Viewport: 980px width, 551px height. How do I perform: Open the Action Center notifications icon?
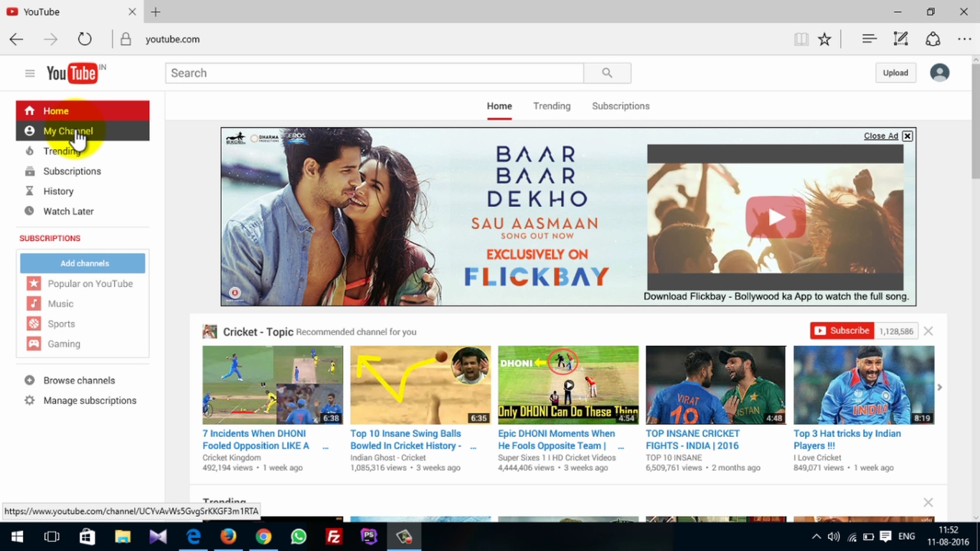click(x=885, y=537)
